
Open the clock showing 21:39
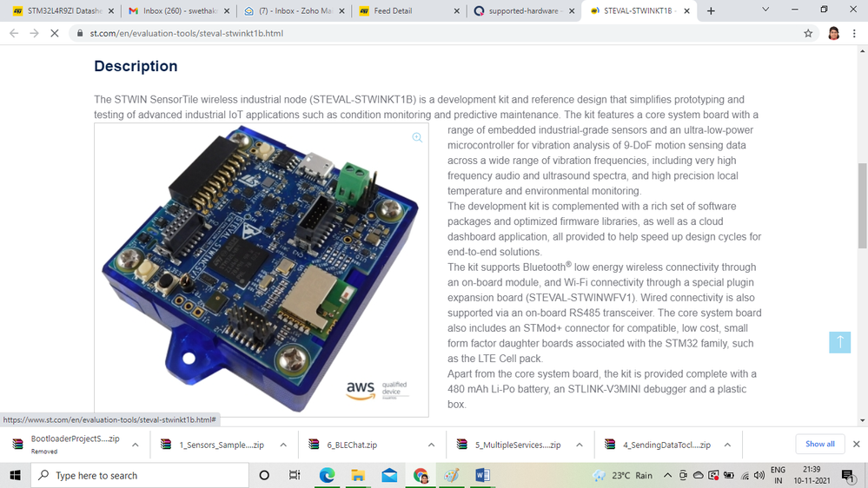[812, 475]
